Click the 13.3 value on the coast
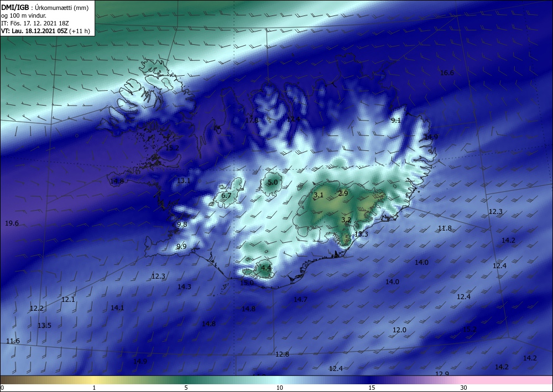 361,234
